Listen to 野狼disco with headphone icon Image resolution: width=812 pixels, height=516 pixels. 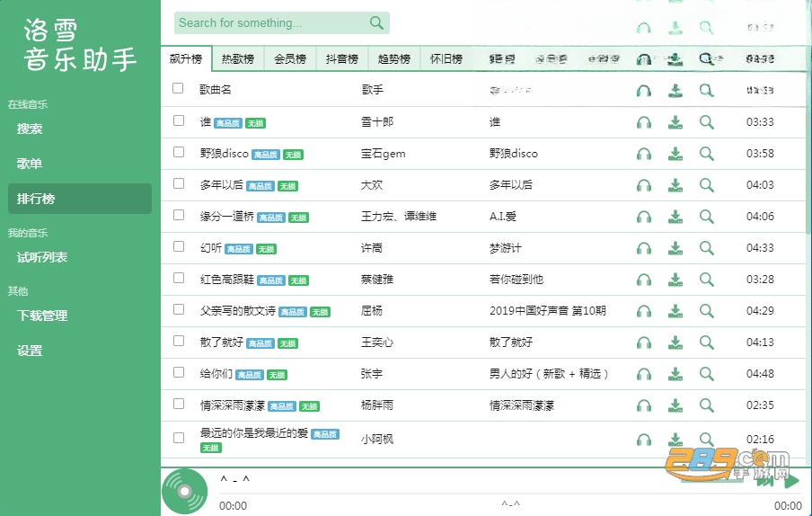[x=644, y=155]
